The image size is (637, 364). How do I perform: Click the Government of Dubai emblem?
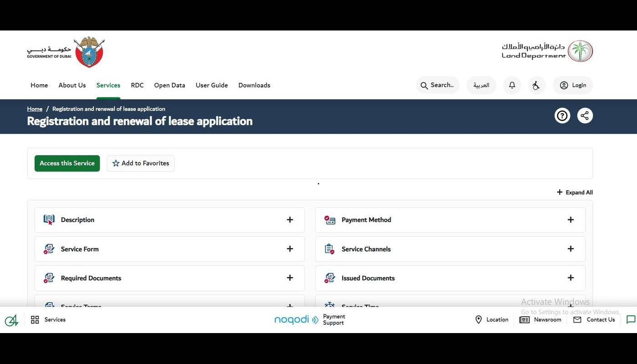point(89,52)
